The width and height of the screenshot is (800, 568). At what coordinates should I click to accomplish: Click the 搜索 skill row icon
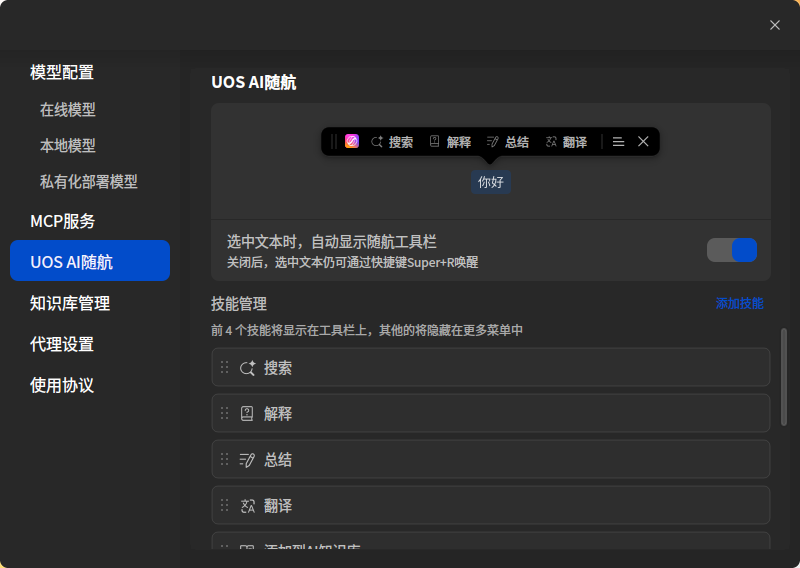[247, 368]
